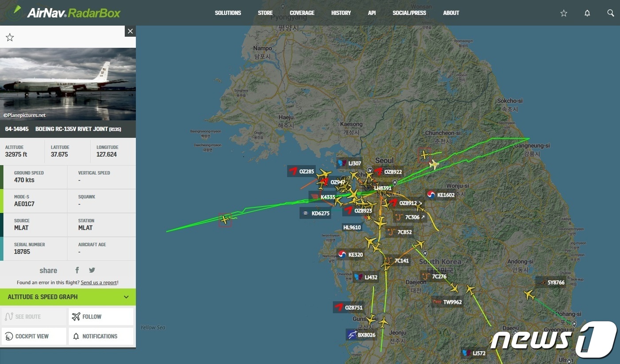Image resolution: width=620 pixels, height=364 pixels.
Task: Select the OZ8923 flight label
Action: click(358, 211)
